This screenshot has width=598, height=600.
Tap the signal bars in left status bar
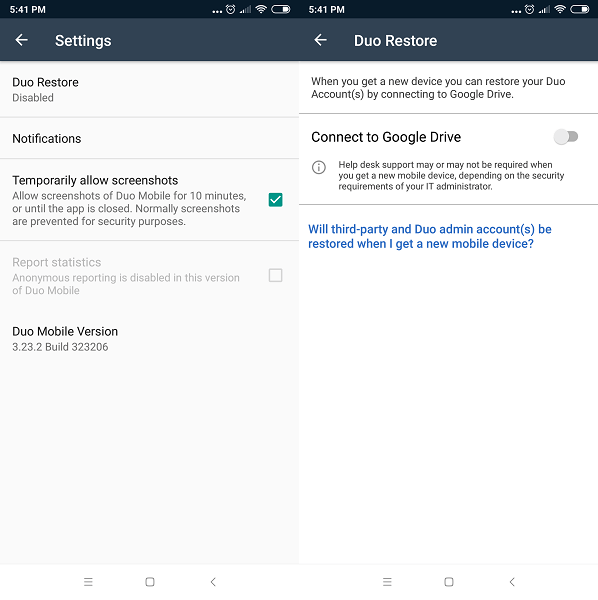245,10
